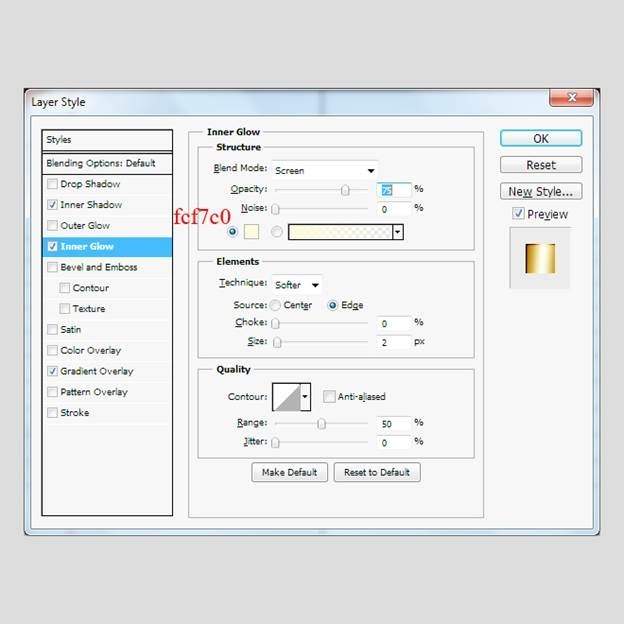Select the gradient glow radio button
624x624 pixels.
(x=277, y=232)
